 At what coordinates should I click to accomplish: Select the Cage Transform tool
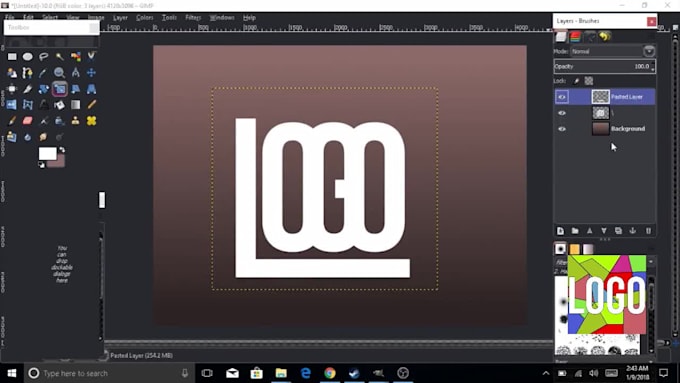click(27, 105)
